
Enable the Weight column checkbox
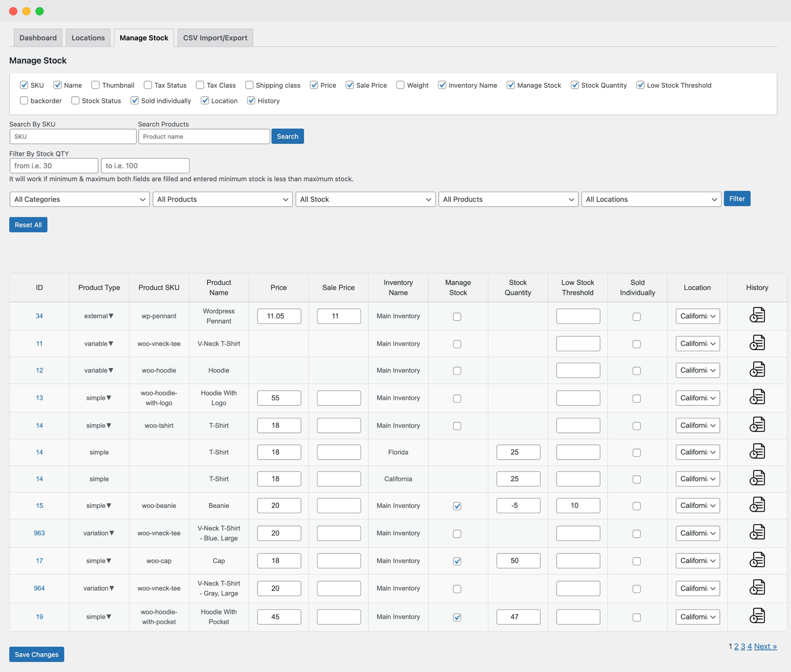pyautogui.click(x=400, y=85)
